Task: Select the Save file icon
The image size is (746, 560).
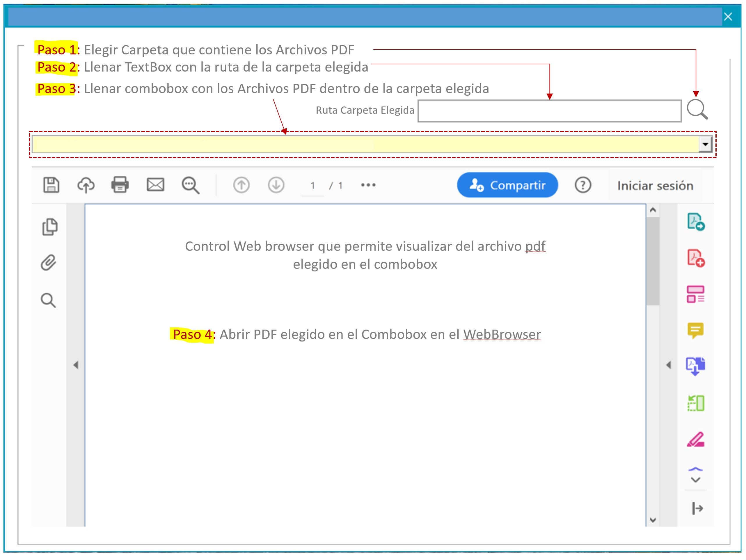Action: click(51, 185)
